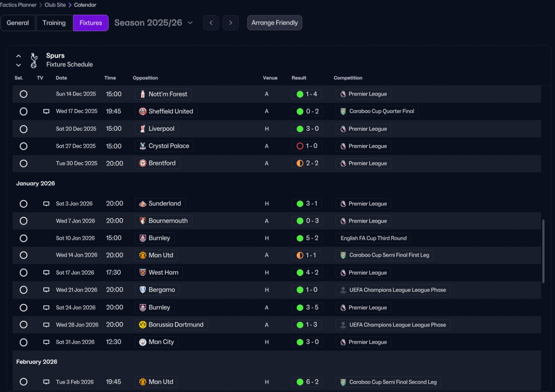Open the Season 2025/26 dropdown

pyautogui.click(x=153, y=23)
